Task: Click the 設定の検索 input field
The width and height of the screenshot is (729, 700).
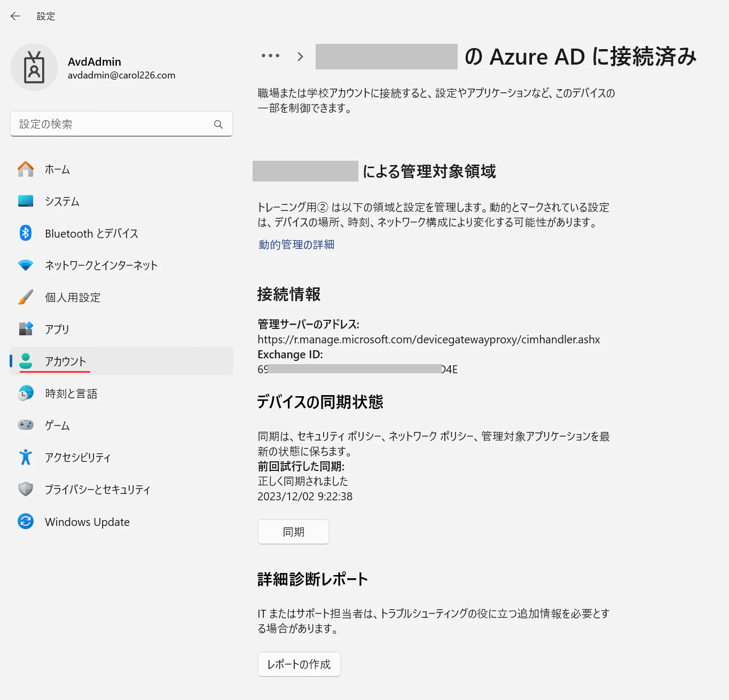Action: point(121,124)
